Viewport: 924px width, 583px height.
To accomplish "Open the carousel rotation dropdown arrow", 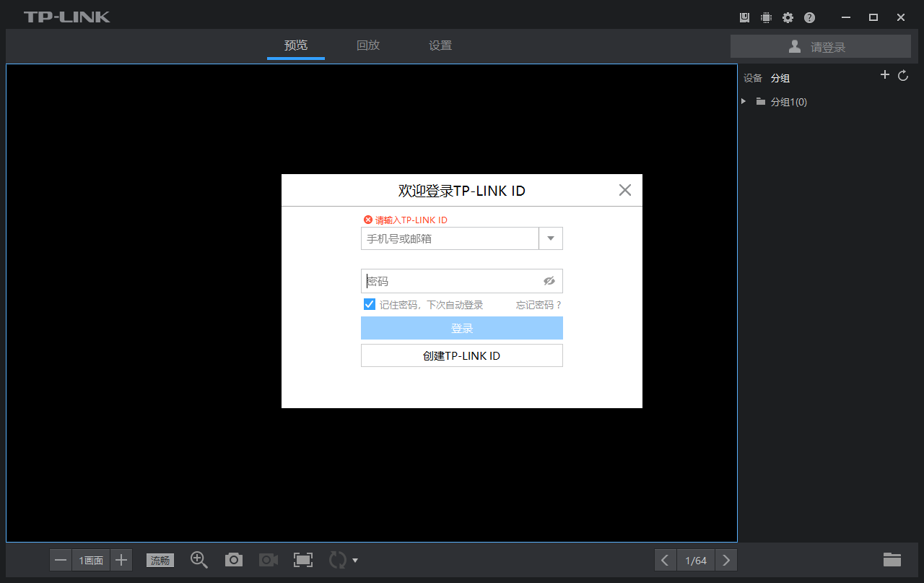I will [x=355, y=559].
